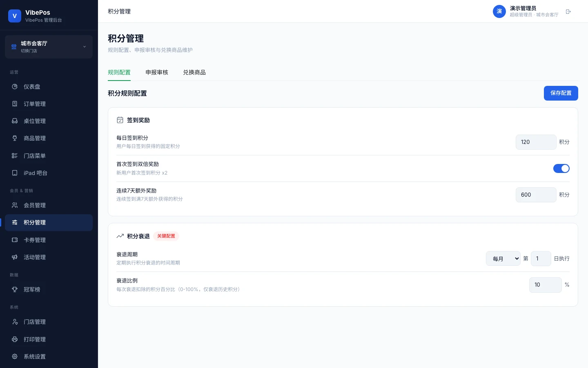588x368 pixels.
Task: Open iPad 吧台 from the sidebar
Action: click(x=49, y=173)
